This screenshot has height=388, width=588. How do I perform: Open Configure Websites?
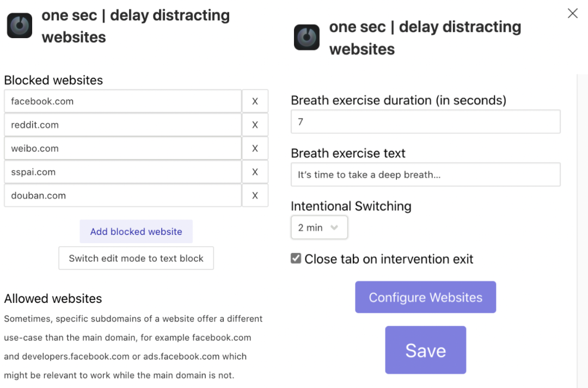click(425, 297)
